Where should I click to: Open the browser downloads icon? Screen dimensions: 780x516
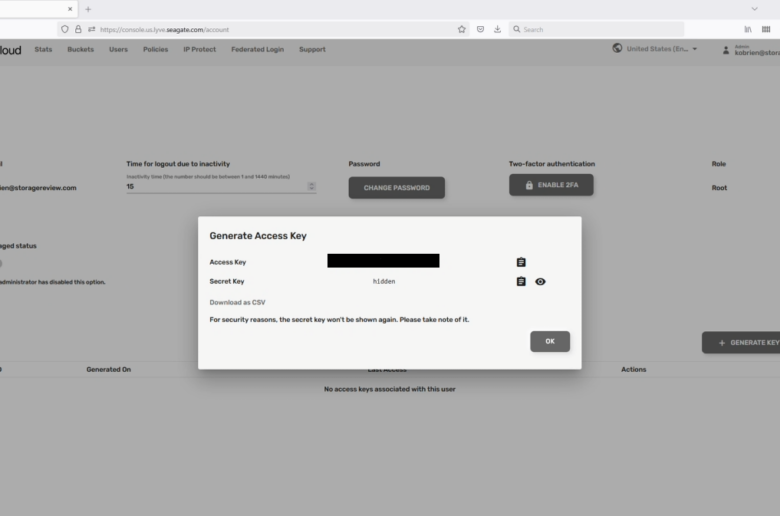click(x=497, y=29)
